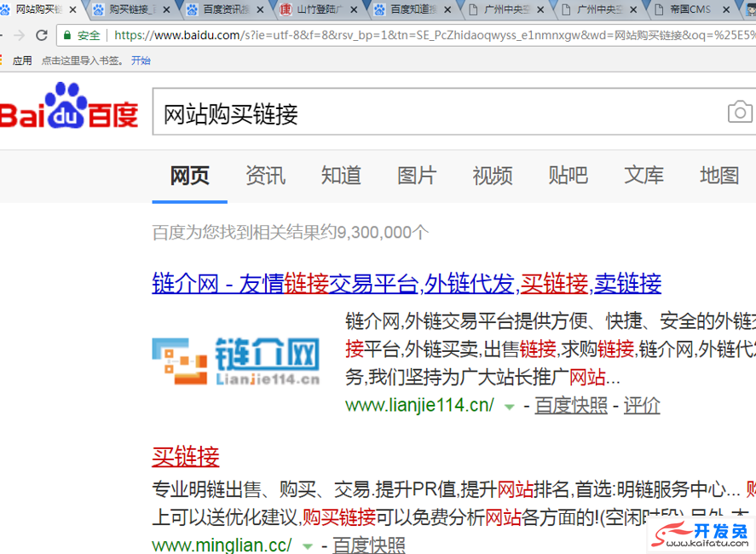
Task: Expand the dropdown arrow after lianjie114.cn
Action: pyautogui.click(x=509, y=407)
